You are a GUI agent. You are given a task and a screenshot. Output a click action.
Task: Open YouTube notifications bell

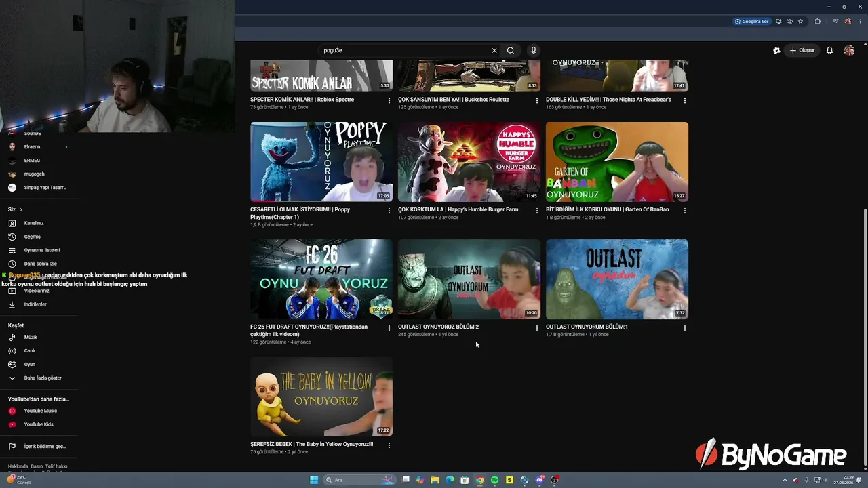[829, 50]
